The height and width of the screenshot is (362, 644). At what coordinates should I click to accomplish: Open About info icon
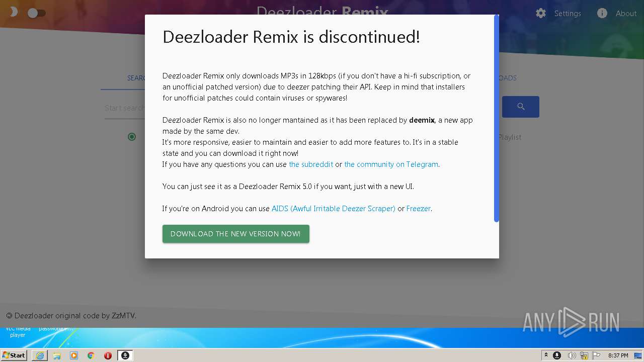602,14
